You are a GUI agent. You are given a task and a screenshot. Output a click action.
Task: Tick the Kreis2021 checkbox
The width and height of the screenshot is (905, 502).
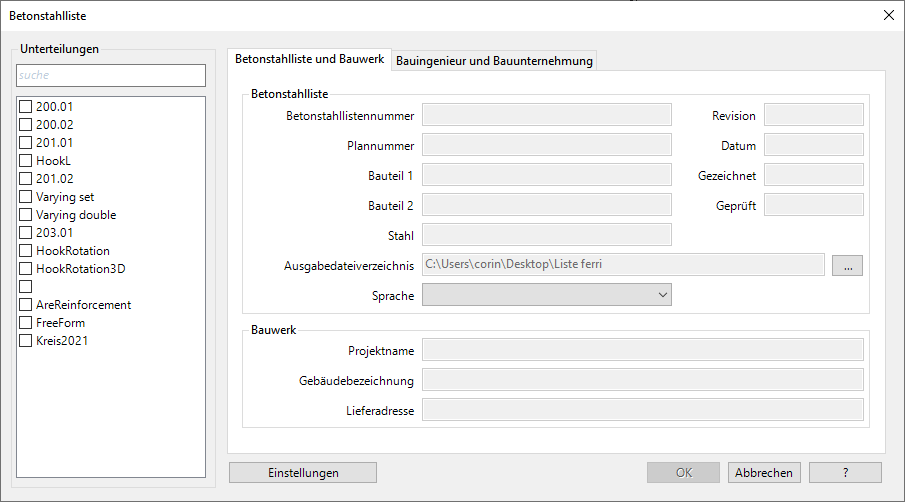26,341
